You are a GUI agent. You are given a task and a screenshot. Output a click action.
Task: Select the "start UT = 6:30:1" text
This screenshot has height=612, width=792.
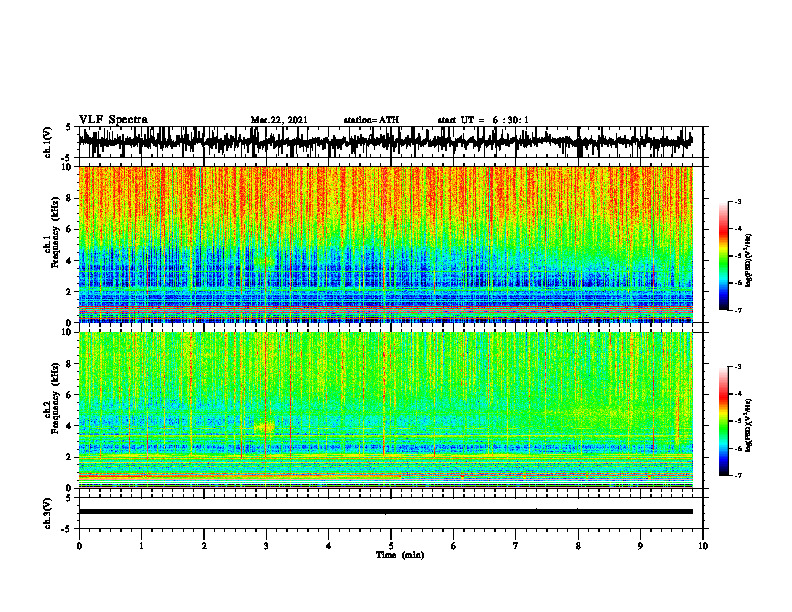483,120
